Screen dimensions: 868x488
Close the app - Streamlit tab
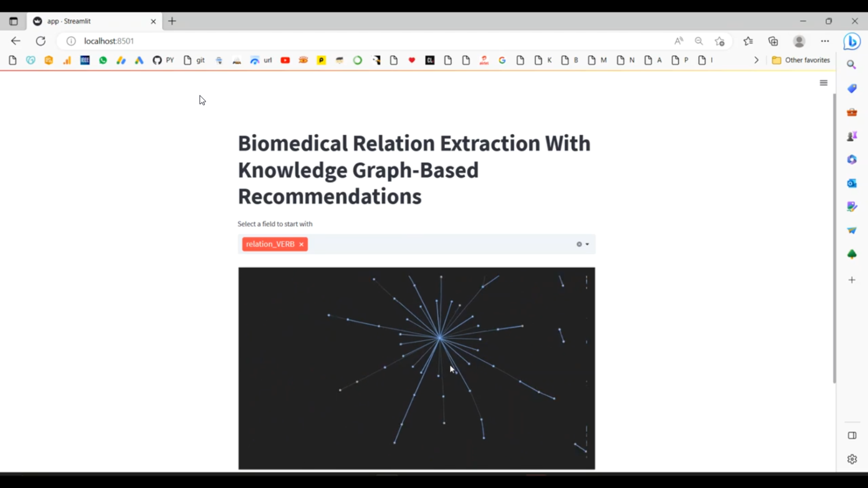click(x=153, y=21)
